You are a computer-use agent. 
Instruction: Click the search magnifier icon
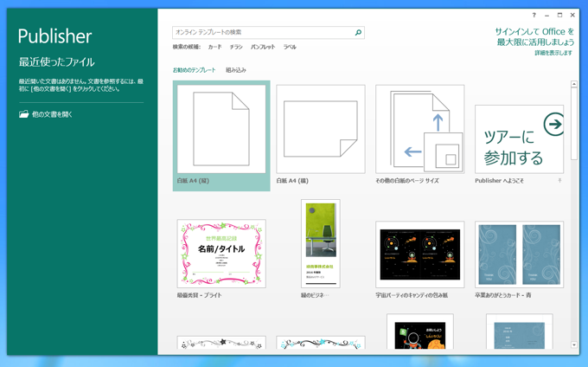tap(358, 33)
